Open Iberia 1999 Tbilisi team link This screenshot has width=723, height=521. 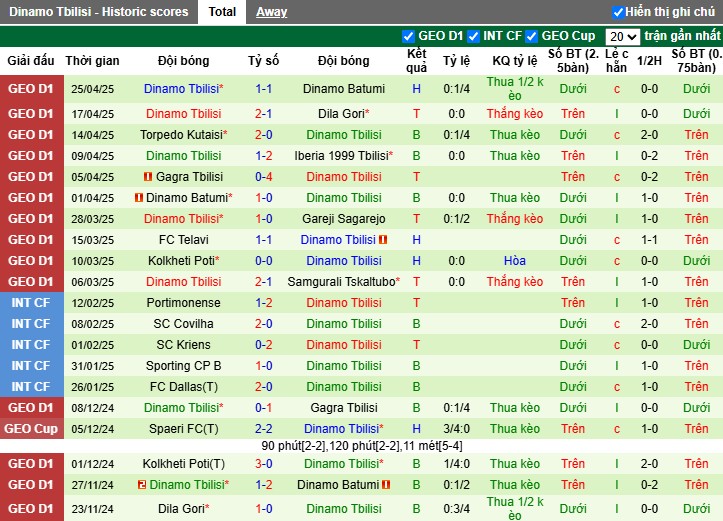point(344,156)
